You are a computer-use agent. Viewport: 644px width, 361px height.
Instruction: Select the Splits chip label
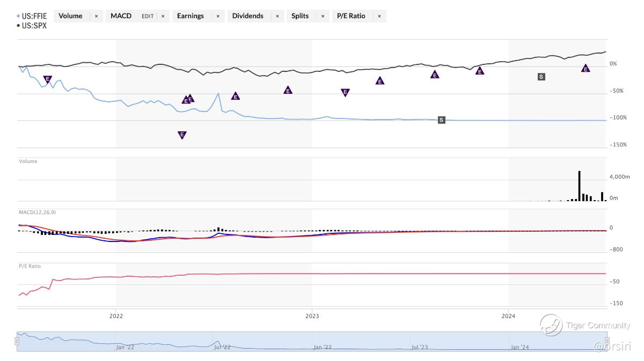300,16
